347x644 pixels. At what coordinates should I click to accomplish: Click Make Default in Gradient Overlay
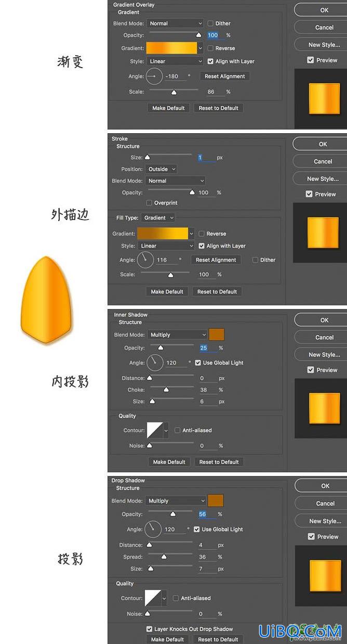168,108
